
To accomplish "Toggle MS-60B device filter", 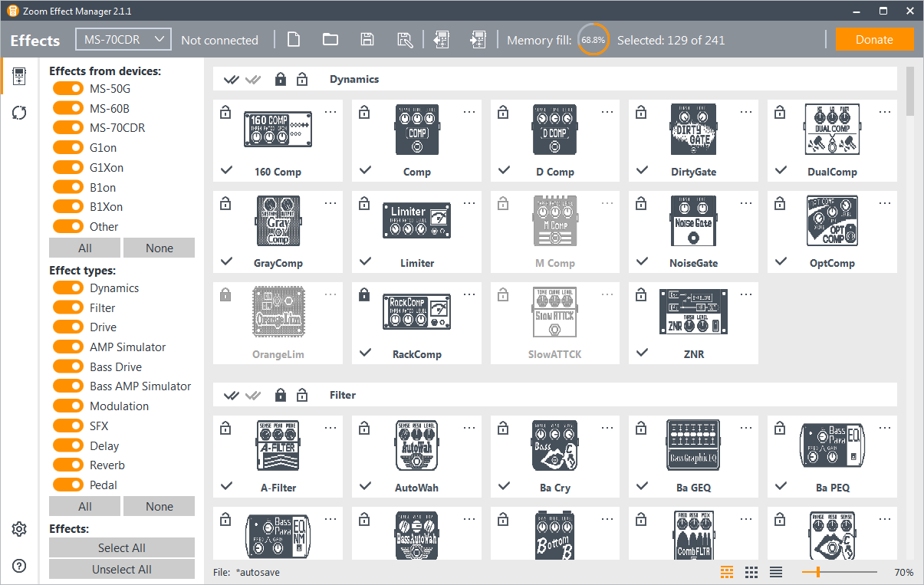I will click(68, 108).
